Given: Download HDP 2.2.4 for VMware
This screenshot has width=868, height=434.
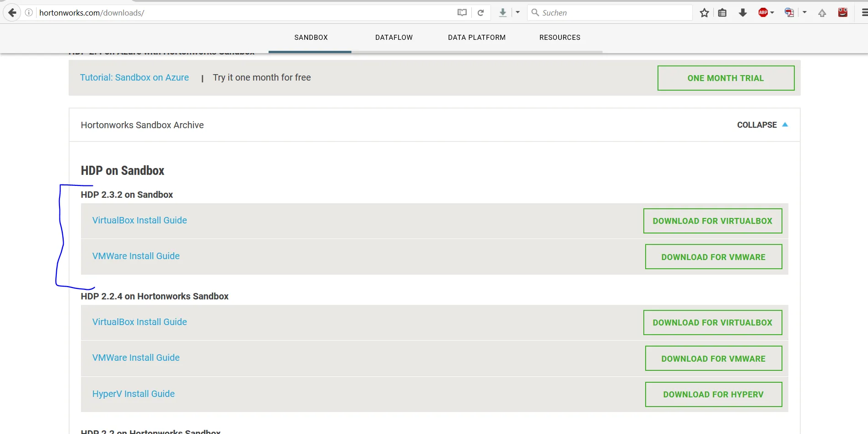Looking at the screenshot, I should pos(713,358).
